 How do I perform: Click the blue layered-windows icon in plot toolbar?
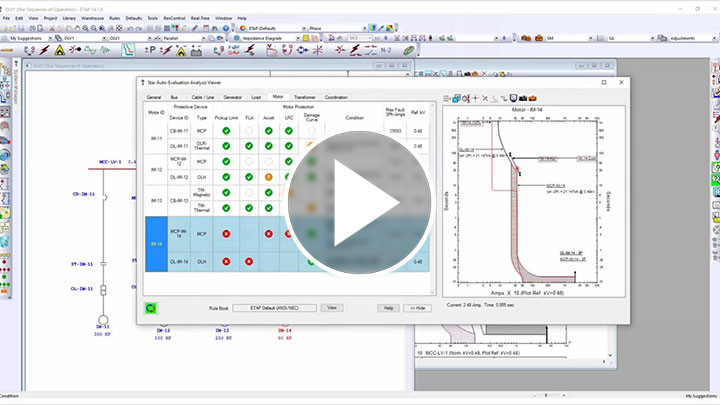point(456,98)
